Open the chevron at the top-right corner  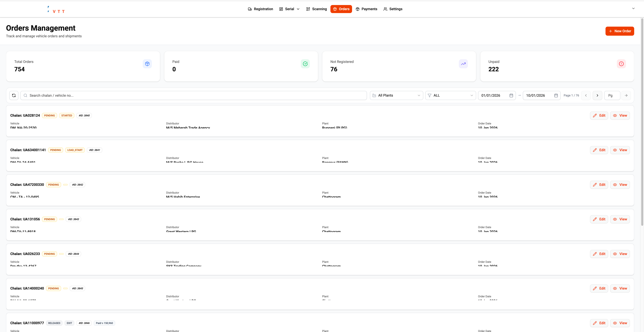pos(633,8)
